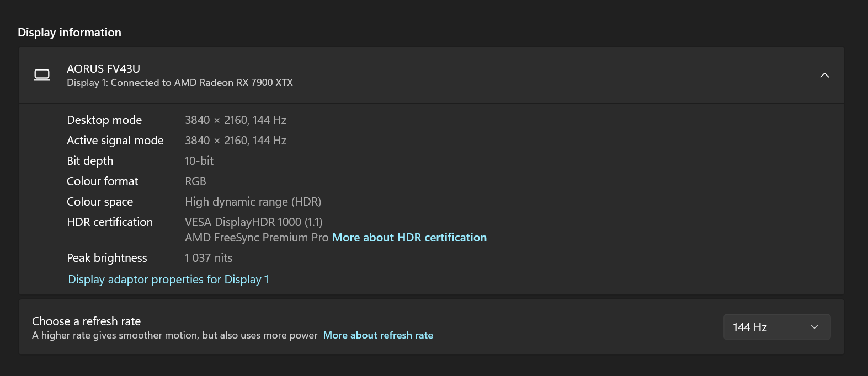Collapse the AORUS FV43U display details chevron
Screen dimensions: 868x376
pos(824,76)
